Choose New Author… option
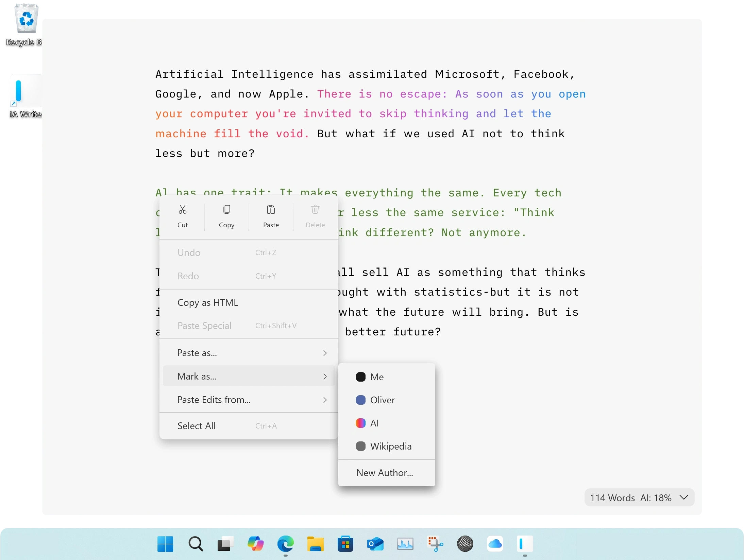Screen dimensions: 744x560 (387, 473)
